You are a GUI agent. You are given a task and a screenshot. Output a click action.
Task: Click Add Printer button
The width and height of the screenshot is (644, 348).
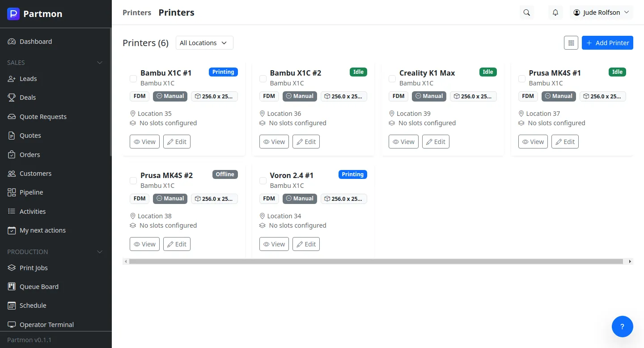(x=607, y=43)
